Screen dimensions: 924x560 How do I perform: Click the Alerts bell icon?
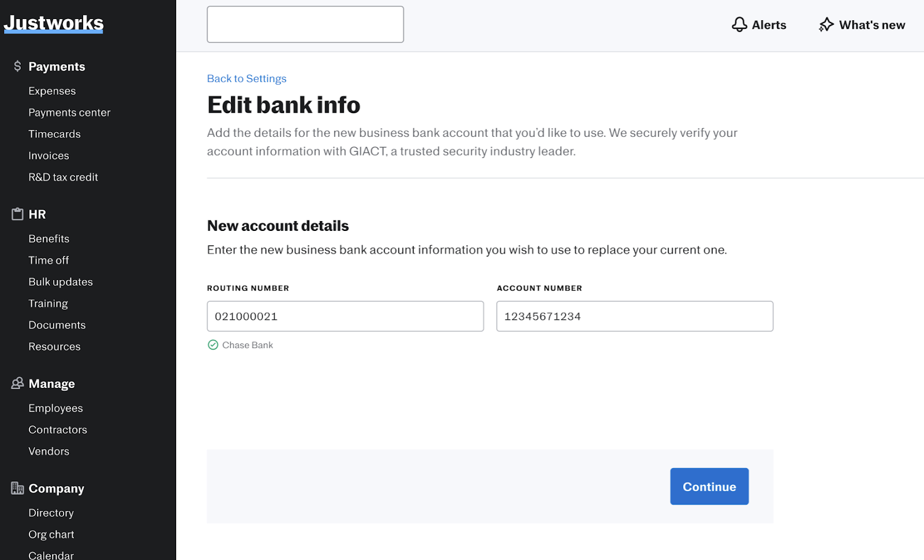[739, 25]
